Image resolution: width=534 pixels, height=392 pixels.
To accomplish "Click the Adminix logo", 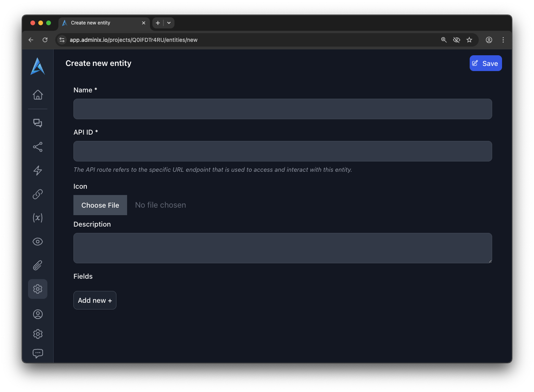I will (38, 66).
